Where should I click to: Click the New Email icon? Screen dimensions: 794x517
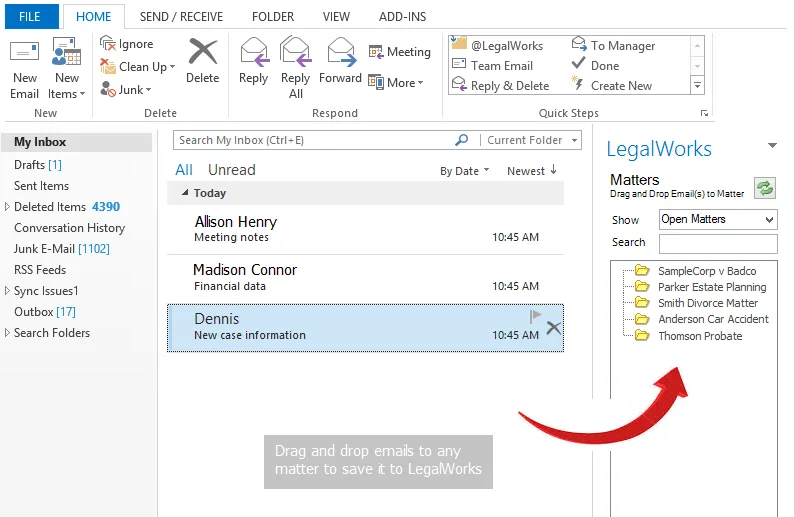tap(24, 52)
